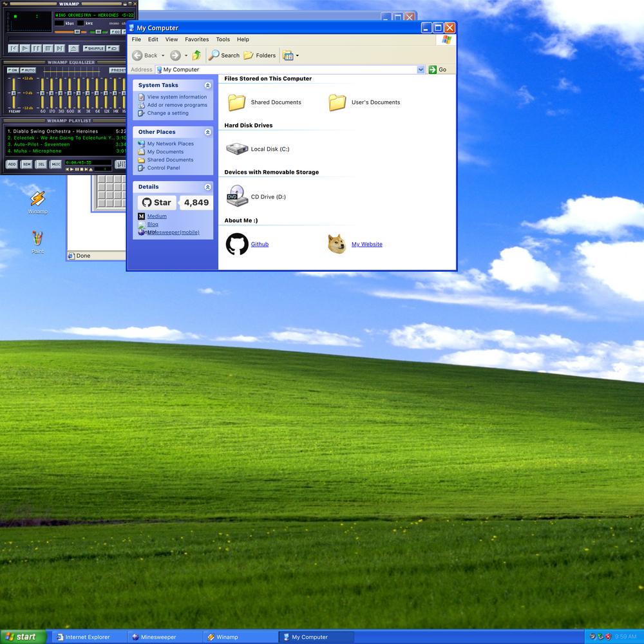Viewport: 644px width, 644px height.
Task: Click the equalizer 60 Hz band slider
Action: point(43,93)
